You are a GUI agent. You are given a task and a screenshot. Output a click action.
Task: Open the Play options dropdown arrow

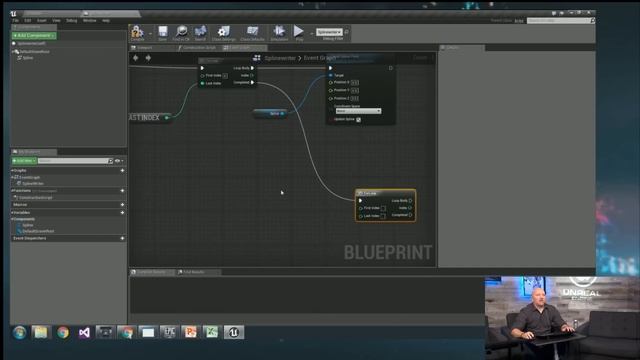pos(311,33)
